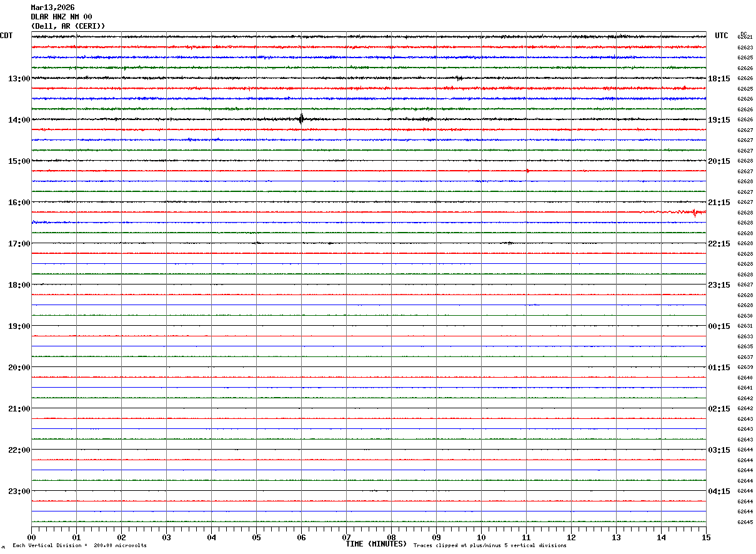This screenshot has height=554, width=756.
Task: Click the DLAR HNZ NM 00 station title
Action: pos(61,17)
